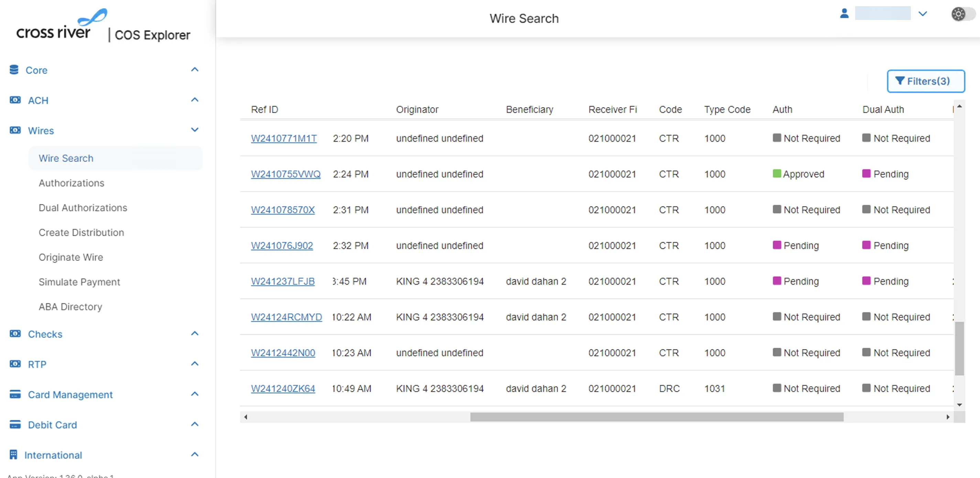Viewport: 980px width, 478px height.
Task: Click the Wires money icon
Action: coord(15,130)
